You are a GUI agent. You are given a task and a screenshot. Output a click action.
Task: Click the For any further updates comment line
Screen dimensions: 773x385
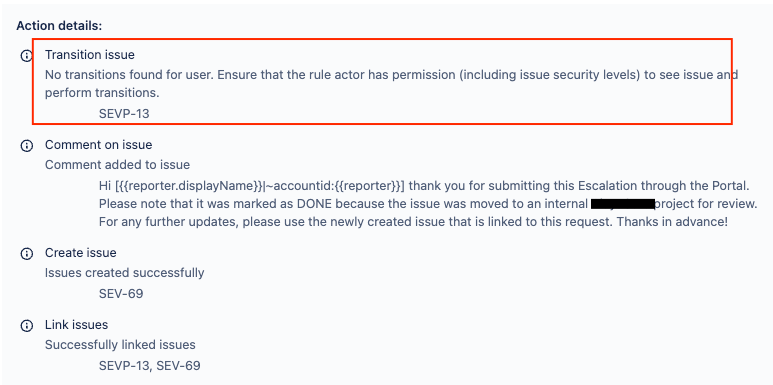[x=413, y=222]
